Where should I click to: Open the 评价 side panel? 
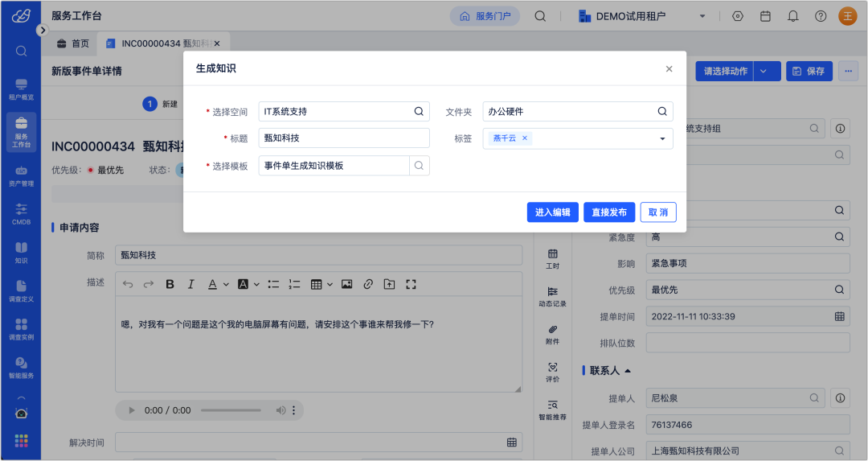coord(552,373)
